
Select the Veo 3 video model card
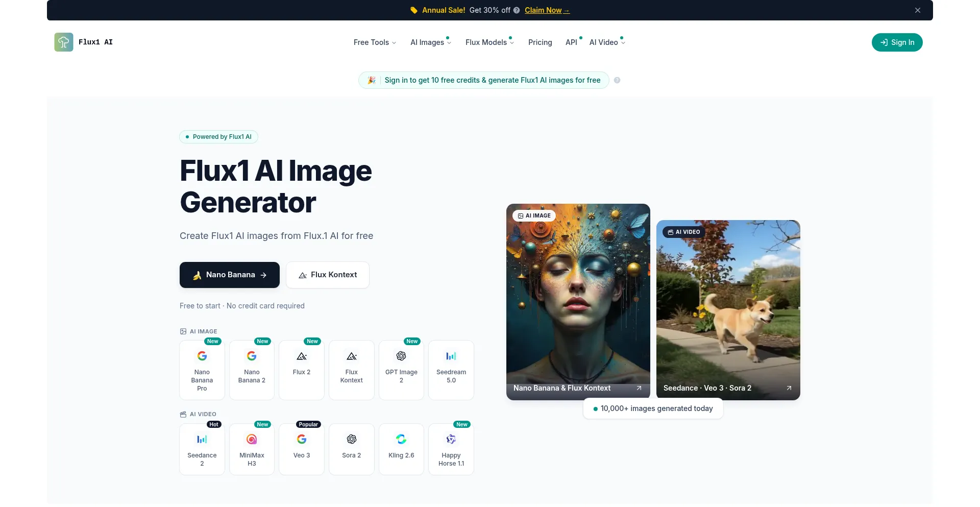[x=302, y=449]
